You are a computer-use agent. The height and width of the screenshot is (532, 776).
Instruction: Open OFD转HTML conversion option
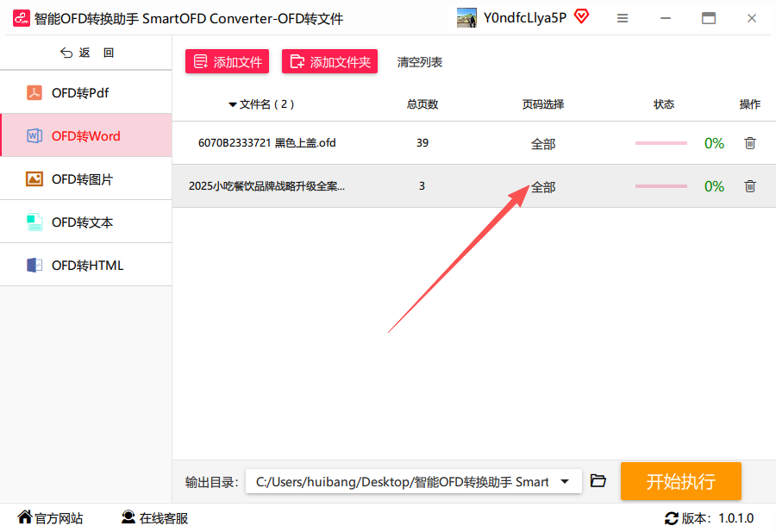point(87,266)
